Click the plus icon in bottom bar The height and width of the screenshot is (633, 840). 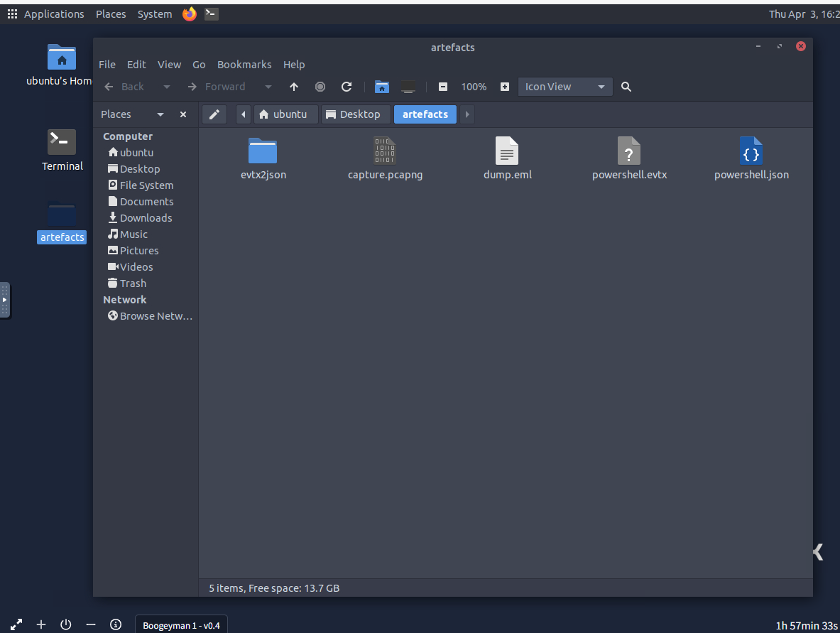click(x=41, y=624)
